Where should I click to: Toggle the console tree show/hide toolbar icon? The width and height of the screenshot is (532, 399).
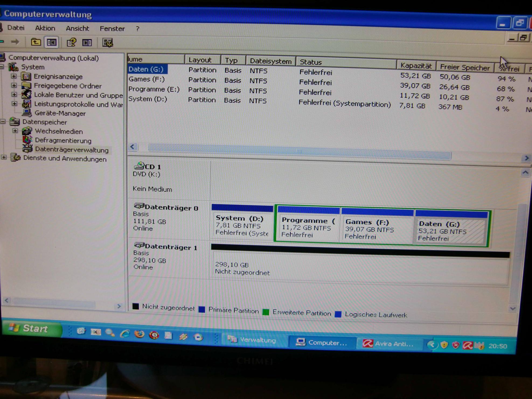[52, 42]
